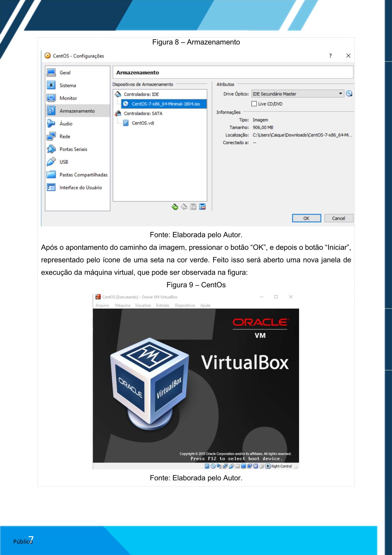Click the add new storage controller icon
This screenshot has height=555, width=392.
click(175, 207)
